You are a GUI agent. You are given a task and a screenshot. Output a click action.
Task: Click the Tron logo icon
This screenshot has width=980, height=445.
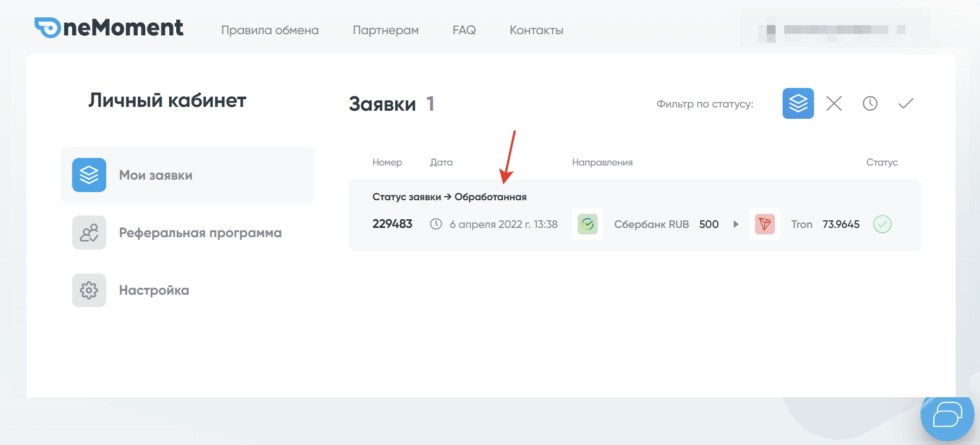click(765, 224)
